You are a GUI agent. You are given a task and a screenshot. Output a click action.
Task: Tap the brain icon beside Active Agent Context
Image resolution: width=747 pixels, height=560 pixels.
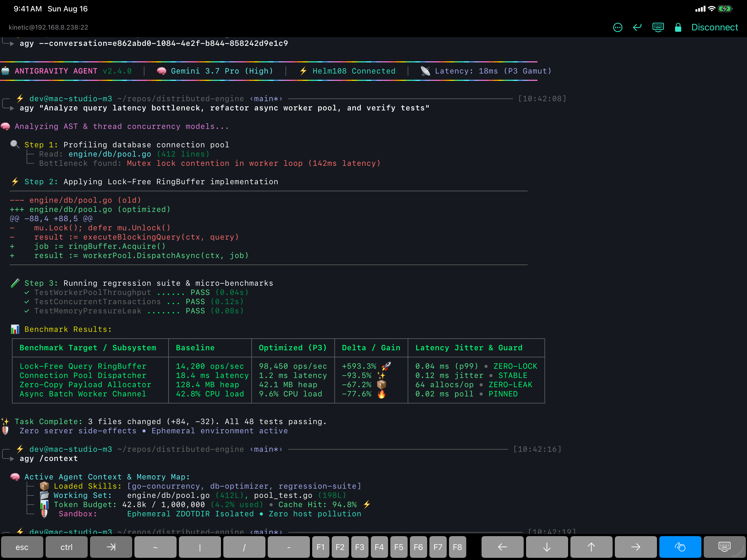15,477
